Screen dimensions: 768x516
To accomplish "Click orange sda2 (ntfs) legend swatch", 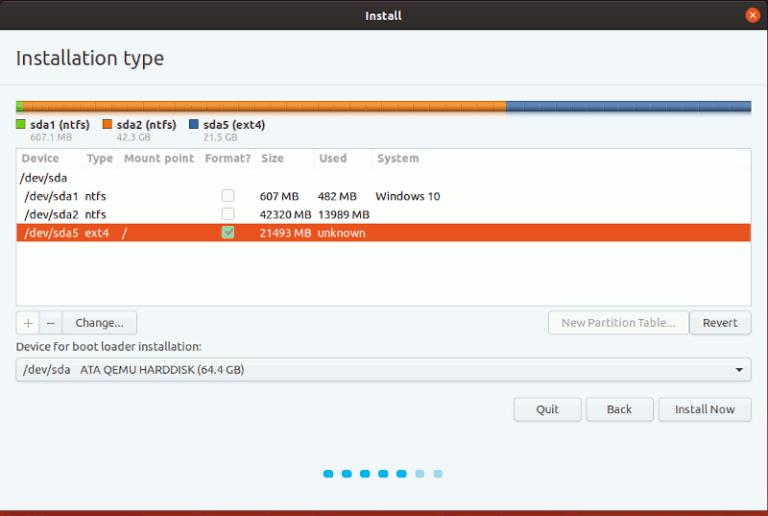I will (107, 124).
